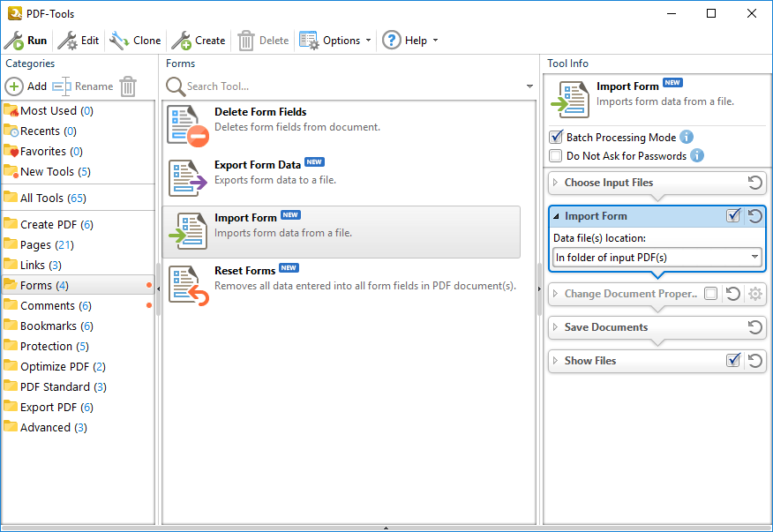Click the Import Form icon in Tool Info
The image size is (773, 532).
[x=570, y=99]
